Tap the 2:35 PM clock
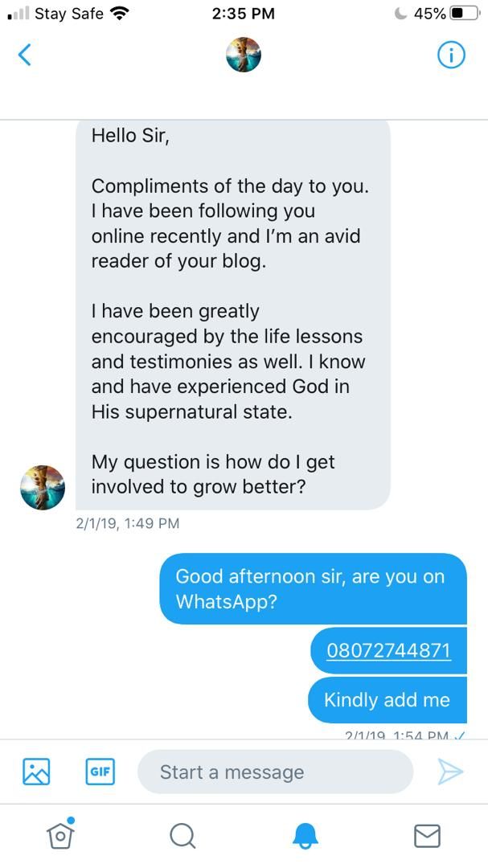This screenshot has width=488, height=868. click(243, 14)
